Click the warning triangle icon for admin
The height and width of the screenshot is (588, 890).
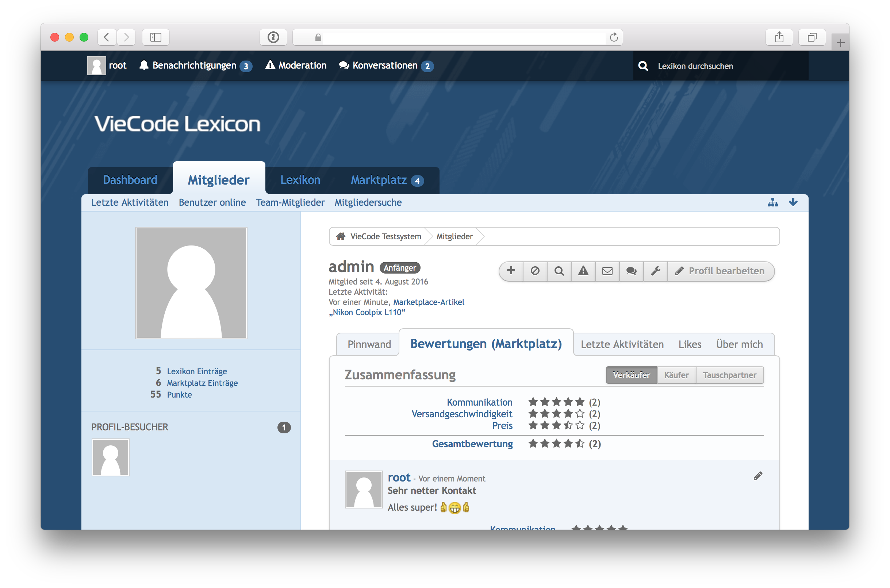click(583, 271)
